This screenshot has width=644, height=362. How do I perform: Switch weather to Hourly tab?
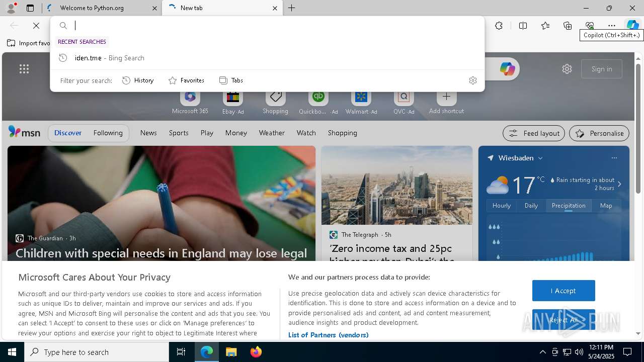[502, 206]
